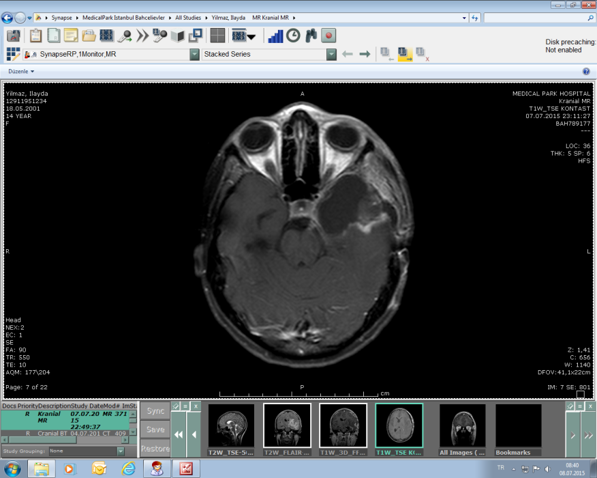Open the Düzenle menu
Viewport: 597px width, 478px height.
(21, 71)
